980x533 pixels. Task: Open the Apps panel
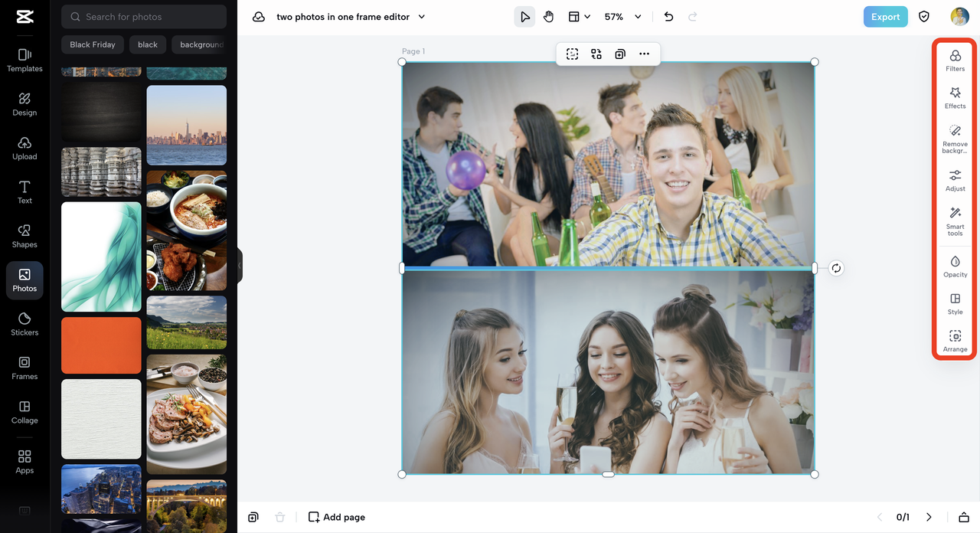[x=24, y=462]
